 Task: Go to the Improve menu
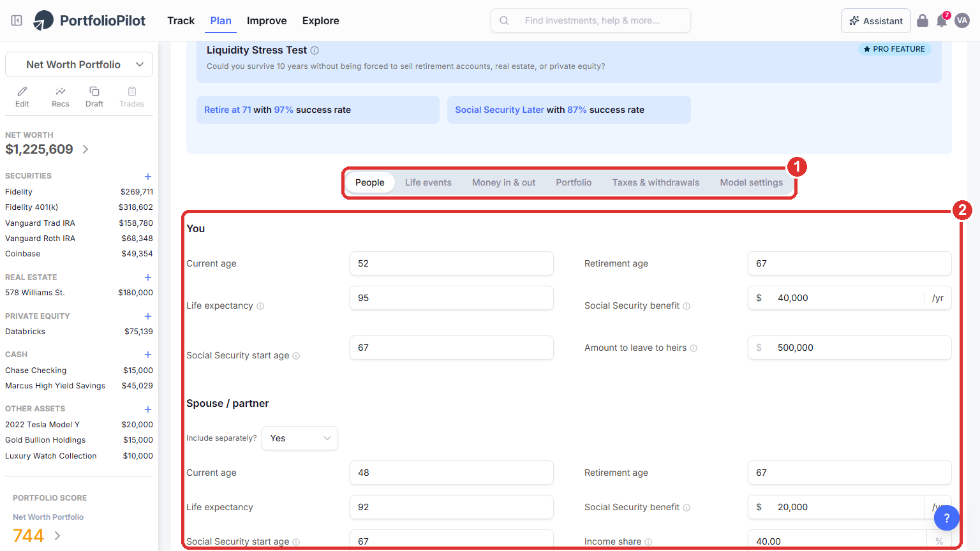pos(267,20)
